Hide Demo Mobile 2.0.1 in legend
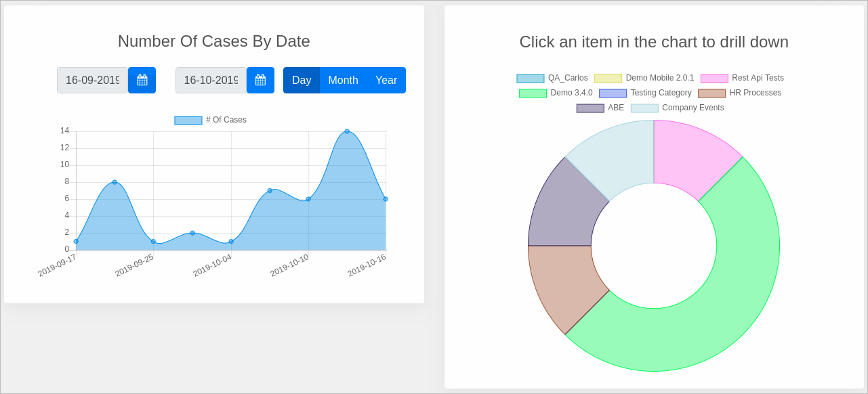868x394 pixels. click(x=644, y=78)
